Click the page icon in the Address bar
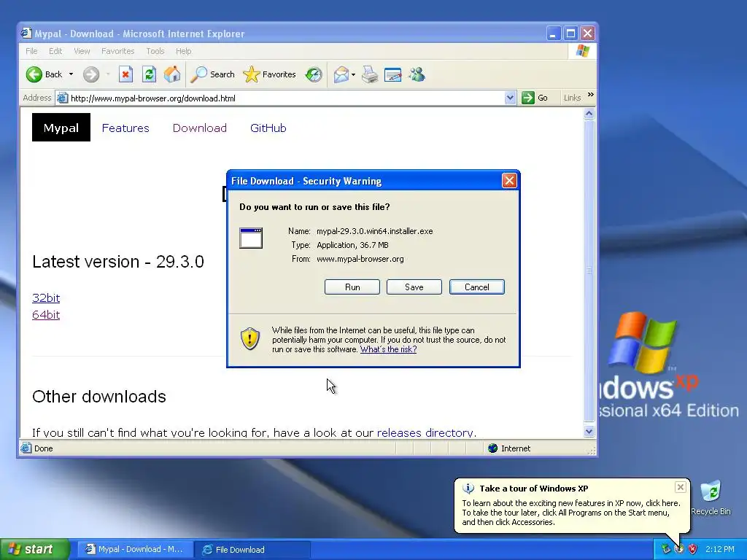Image resolution: width=747 pixels, height=560 pixels. [62, 98]
